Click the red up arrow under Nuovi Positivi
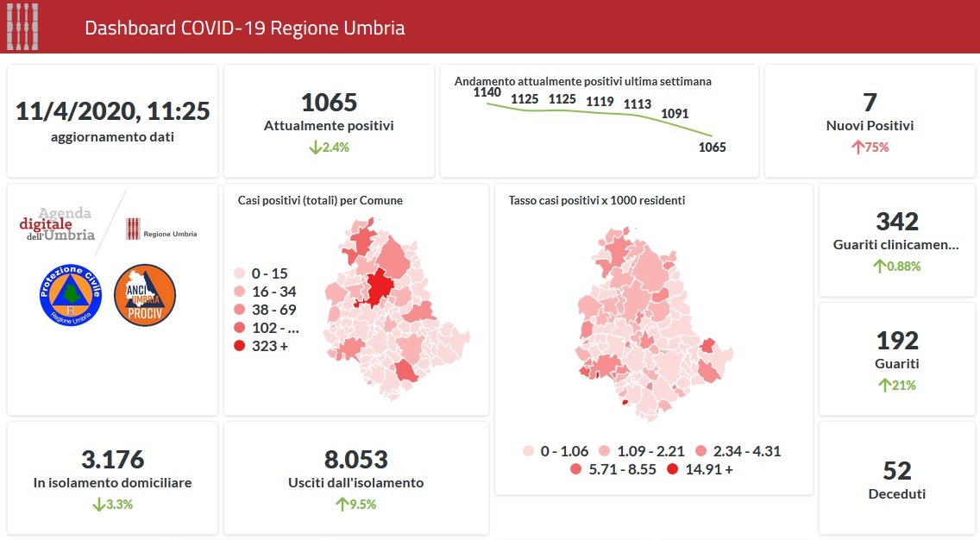Screen dimensions: 980x540 (857, 148)
